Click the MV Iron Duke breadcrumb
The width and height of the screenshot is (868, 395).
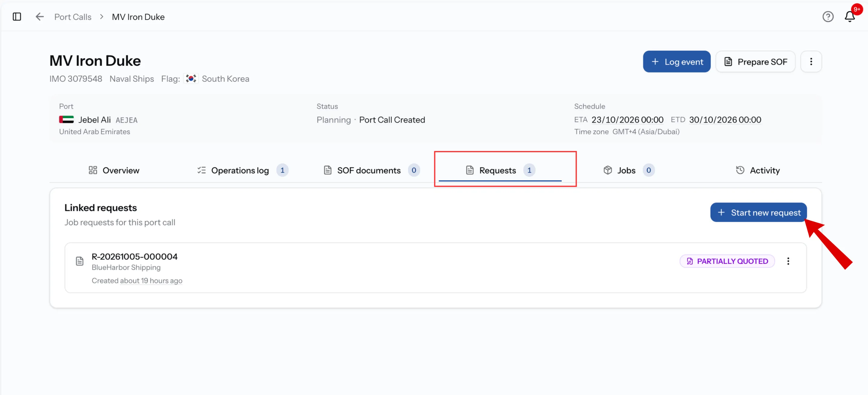tap(138, 17)
